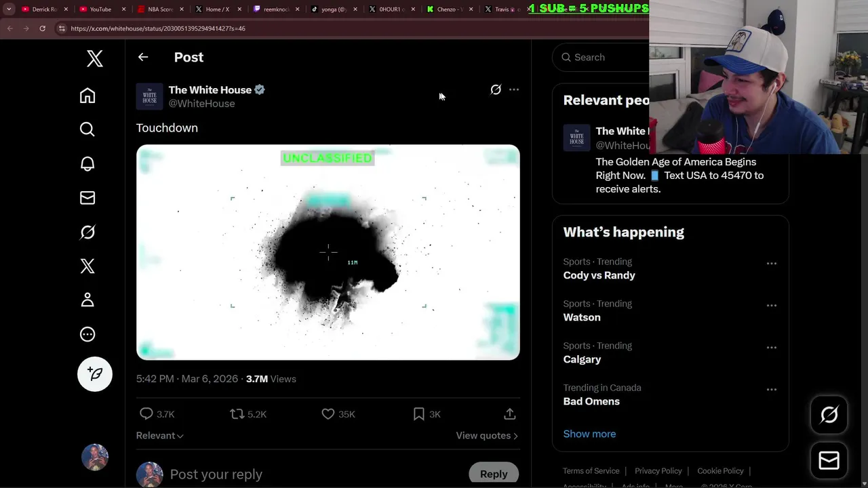
Task: Switch to the YouTube browser tab
Action: [100, 9]
